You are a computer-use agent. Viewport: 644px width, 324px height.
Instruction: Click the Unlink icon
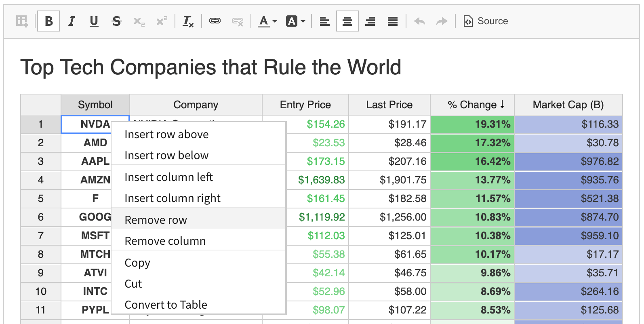(237, 21)
